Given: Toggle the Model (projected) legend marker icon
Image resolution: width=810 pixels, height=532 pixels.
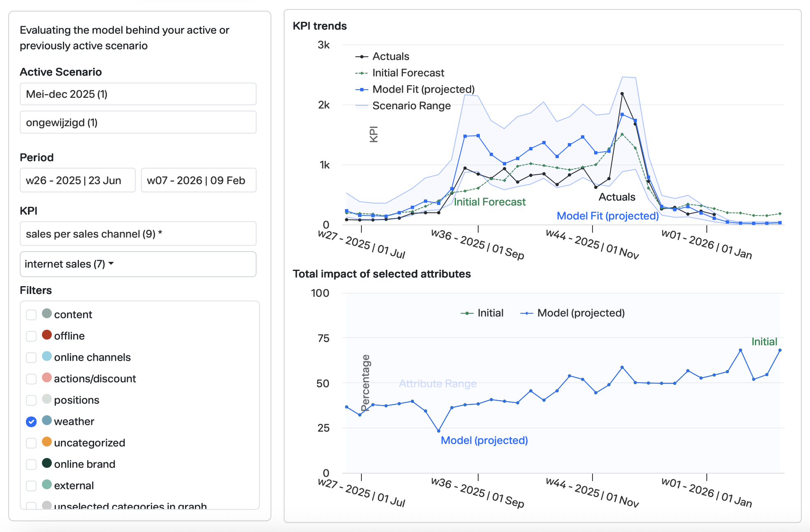Looking at the screenshot, I should (527, 313).
